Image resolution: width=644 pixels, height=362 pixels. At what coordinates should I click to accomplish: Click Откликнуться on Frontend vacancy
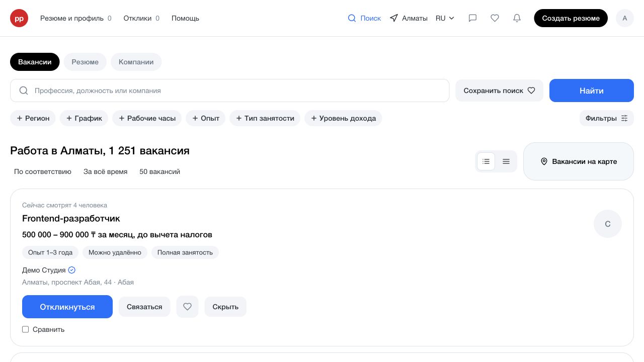(x=67, y=307)
